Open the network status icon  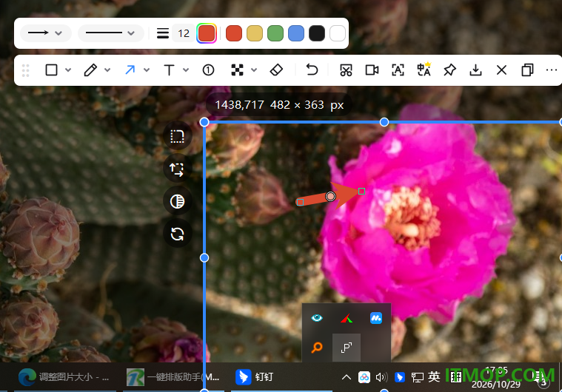click(x=417, y=377)
